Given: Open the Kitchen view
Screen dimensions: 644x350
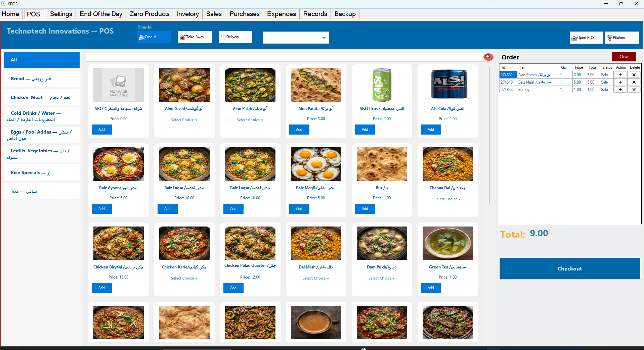Looking at the screenshot, I should coord(622,38).
